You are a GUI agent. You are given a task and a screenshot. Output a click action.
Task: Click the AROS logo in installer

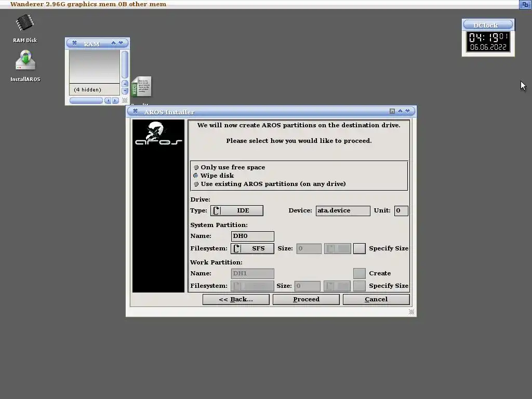point(158,134)
